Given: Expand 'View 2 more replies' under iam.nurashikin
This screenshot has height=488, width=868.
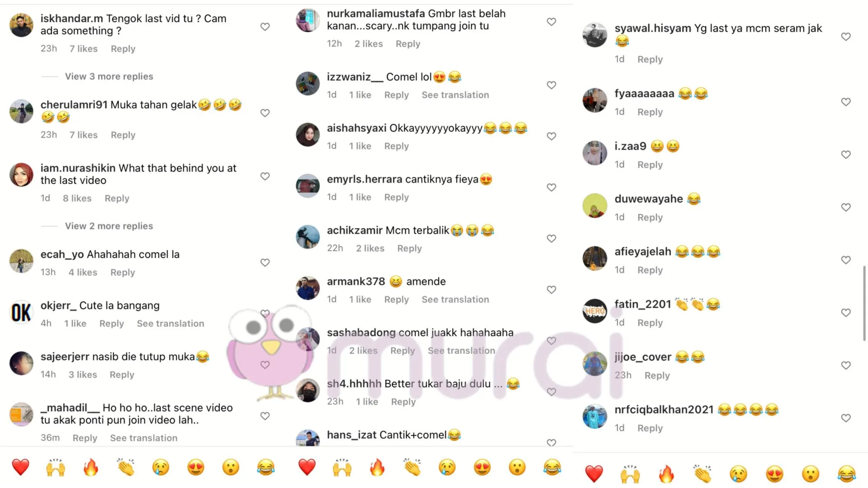Looking at the screenshot, I should point(109,226).
